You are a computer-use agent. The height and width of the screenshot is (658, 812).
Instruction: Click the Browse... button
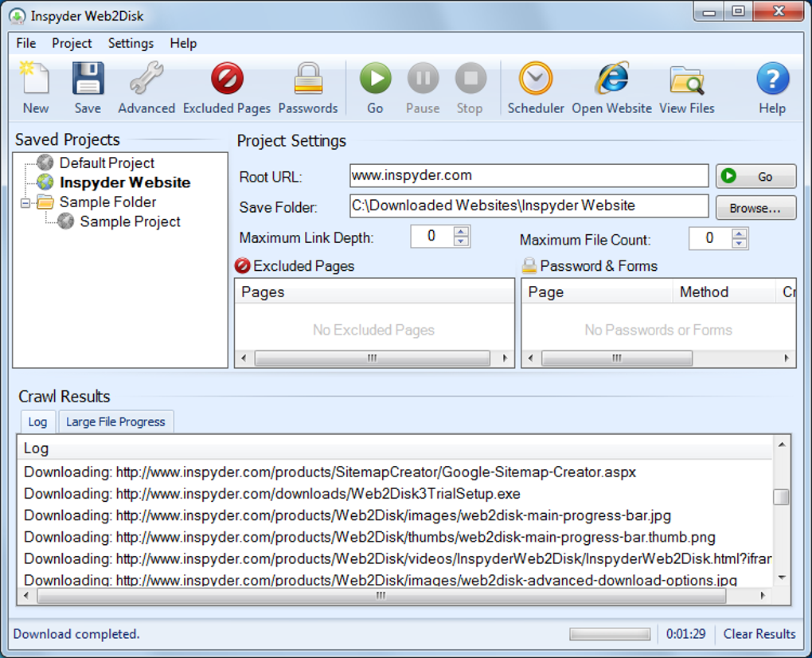point(755,208)
